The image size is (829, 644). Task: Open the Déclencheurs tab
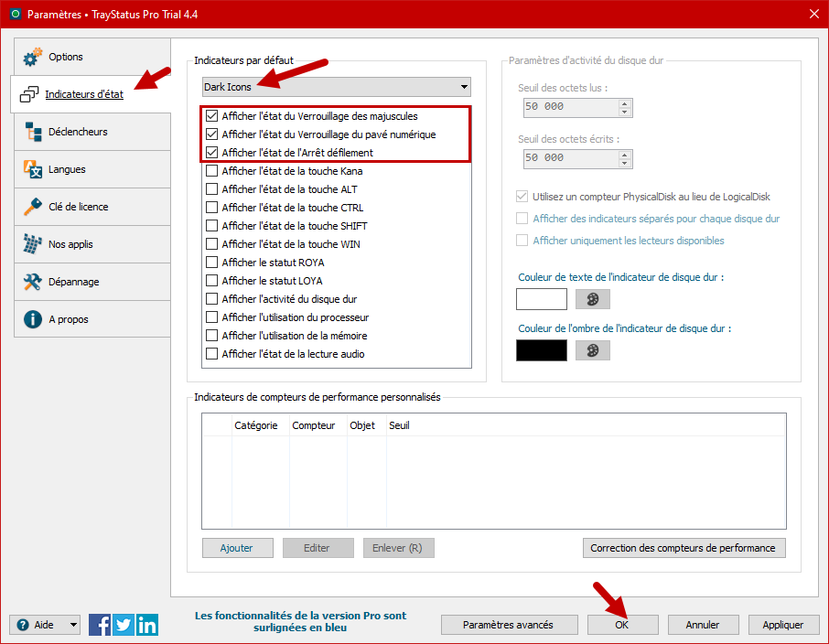tap(92, 132)
